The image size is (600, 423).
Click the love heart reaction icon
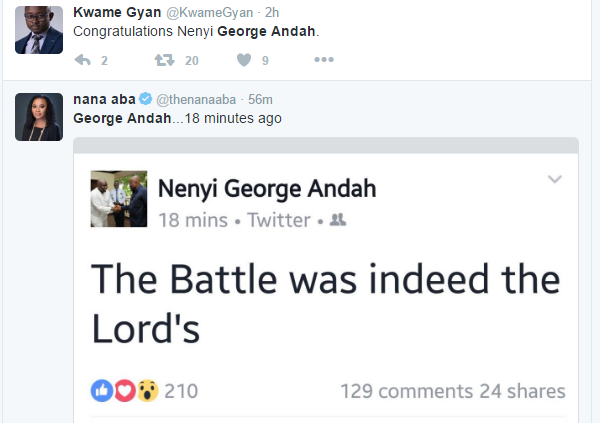pyautogui.click(x=124, y=391)
